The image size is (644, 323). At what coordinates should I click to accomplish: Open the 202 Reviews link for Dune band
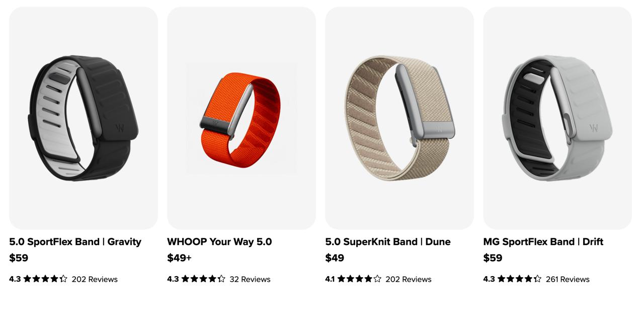[409, 279]
